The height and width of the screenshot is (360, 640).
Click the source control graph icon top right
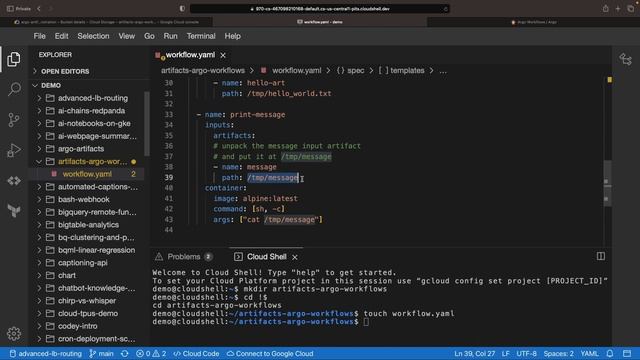pos(625,60)
